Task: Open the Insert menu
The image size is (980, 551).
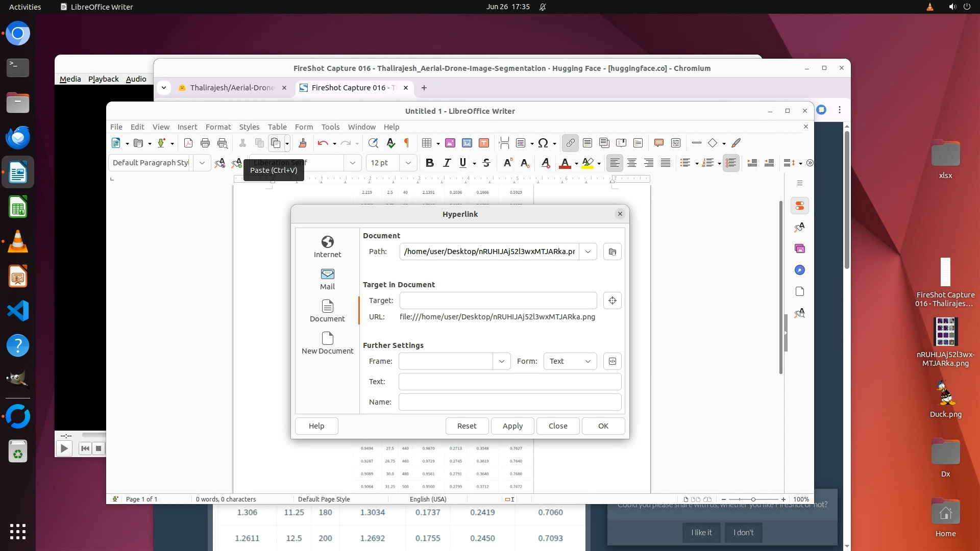Action: [x=187, y=127]
